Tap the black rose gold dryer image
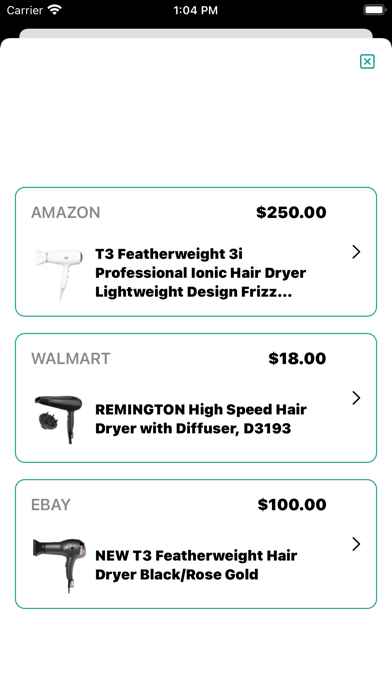Screen dimensions: 392x696 (x=59, y=565)
